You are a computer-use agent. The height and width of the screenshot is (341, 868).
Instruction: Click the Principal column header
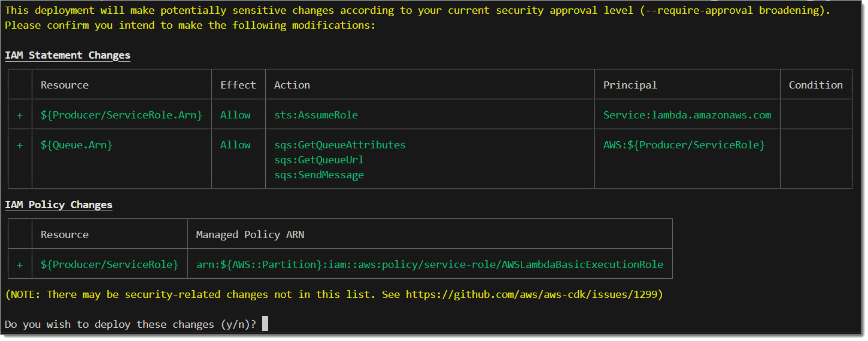click(x=630, y=85)
